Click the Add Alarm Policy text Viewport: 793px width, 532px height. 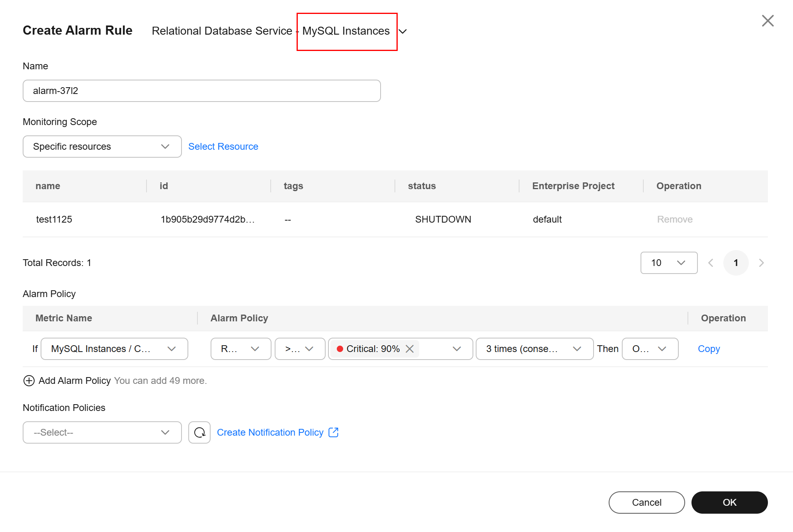74,381
